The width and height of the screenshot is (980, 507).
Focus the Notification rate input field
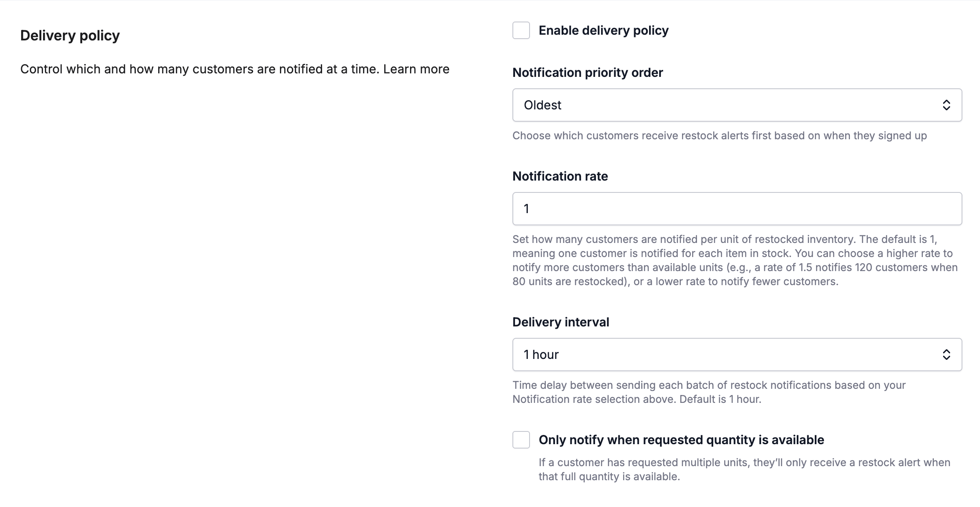pyautogui.click(x=737, y=209)
